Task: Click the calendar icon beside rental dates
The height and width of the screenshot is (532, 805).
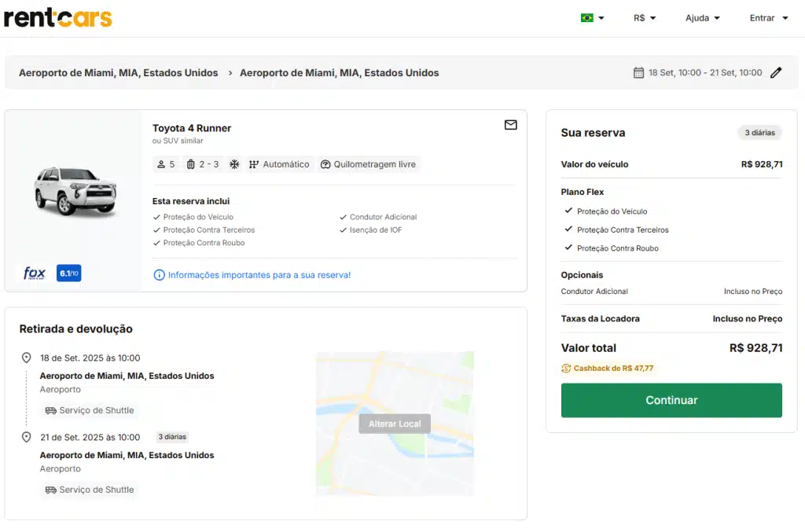Action: (638, 72)
